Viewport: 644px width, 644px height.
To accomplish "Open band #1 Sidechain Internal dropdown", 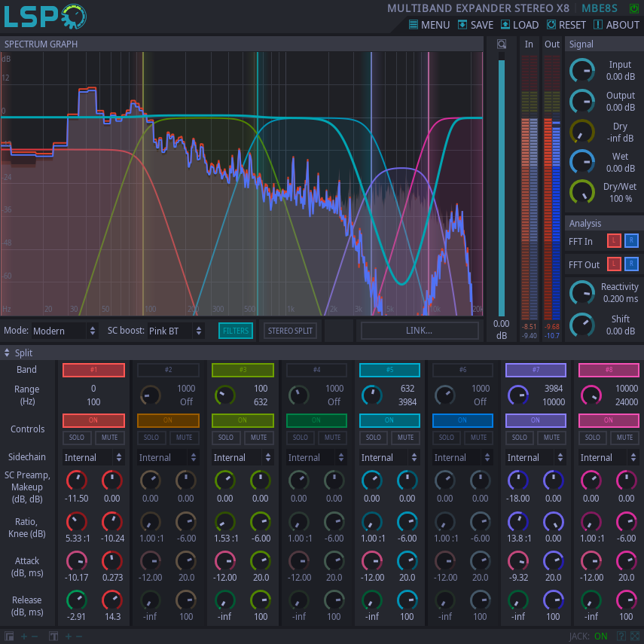I will coord(93,457).
